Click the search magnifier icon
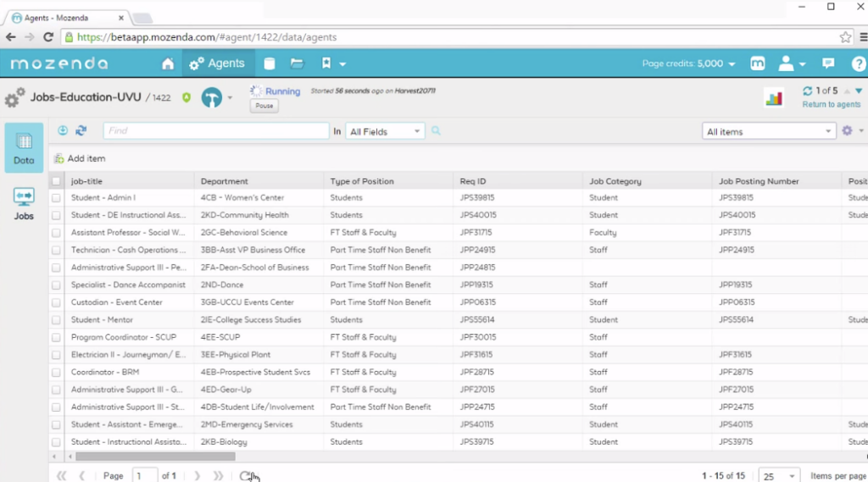Screen dimensions: 868x482 437,131
